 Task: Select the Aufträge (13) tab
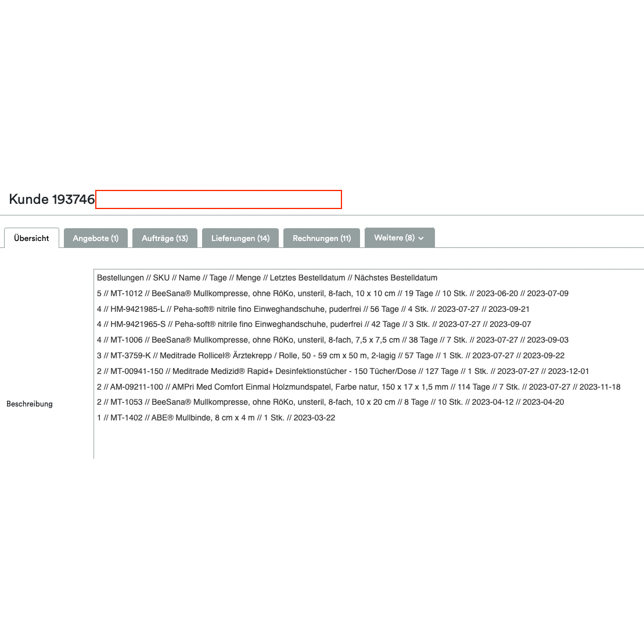[165, 238]
